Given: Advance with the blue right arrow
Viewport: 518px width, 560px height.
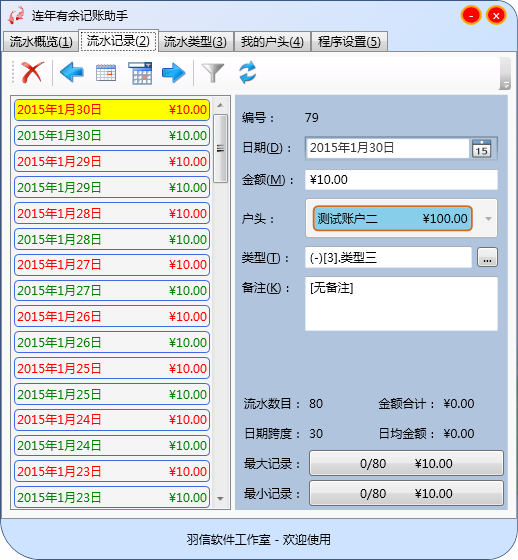Looking at the screenshot, I should click(174, 73).
